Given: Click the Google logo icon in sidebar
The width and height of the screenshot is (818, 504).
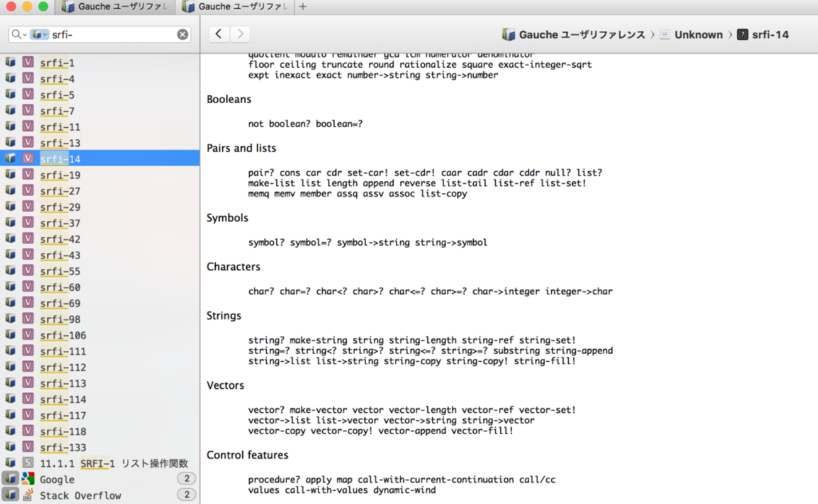Looking at the screenshot, I should tap(28, 479).
